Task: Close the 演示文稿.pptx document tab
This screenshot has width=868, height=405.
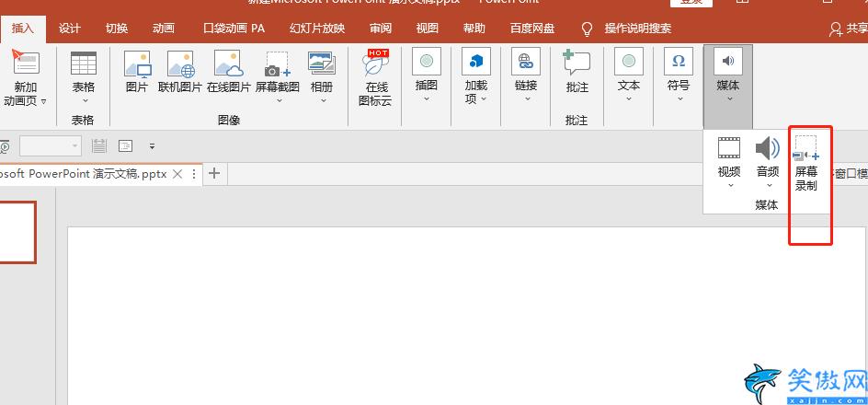Action: tap(177, 174)
